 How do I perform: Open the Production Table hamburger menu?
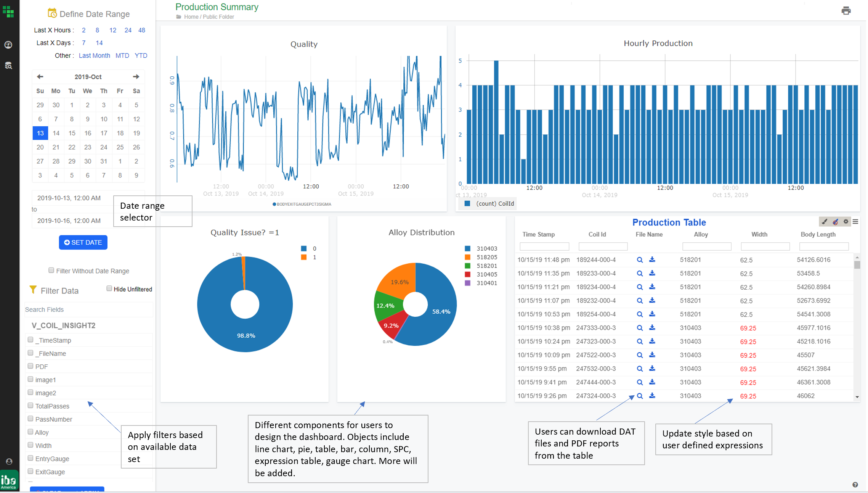856,221
